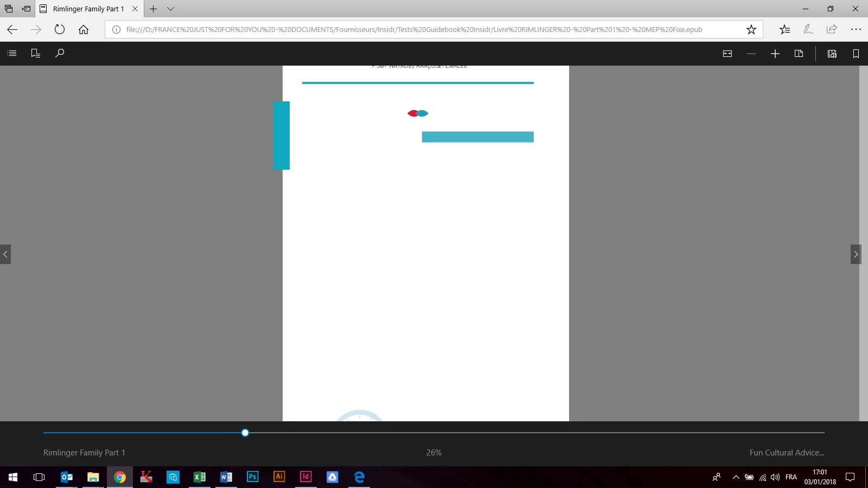Open the battery status tray icon

tap(749, 477)
